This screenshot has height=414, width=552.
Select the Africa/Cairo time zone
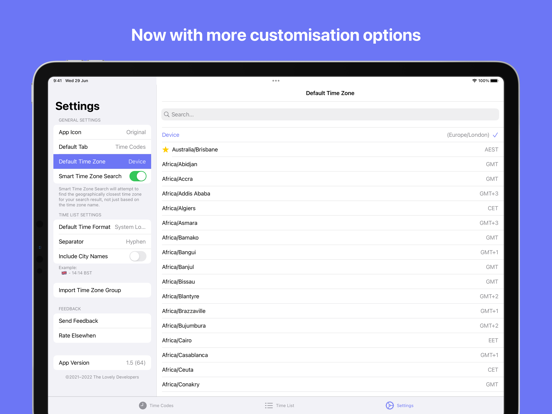[x=330, y=340]
